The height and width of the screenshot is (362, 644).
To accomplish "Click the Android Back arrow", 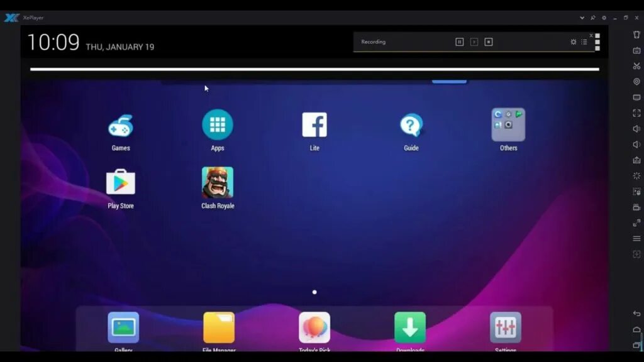I will point(636,314).
